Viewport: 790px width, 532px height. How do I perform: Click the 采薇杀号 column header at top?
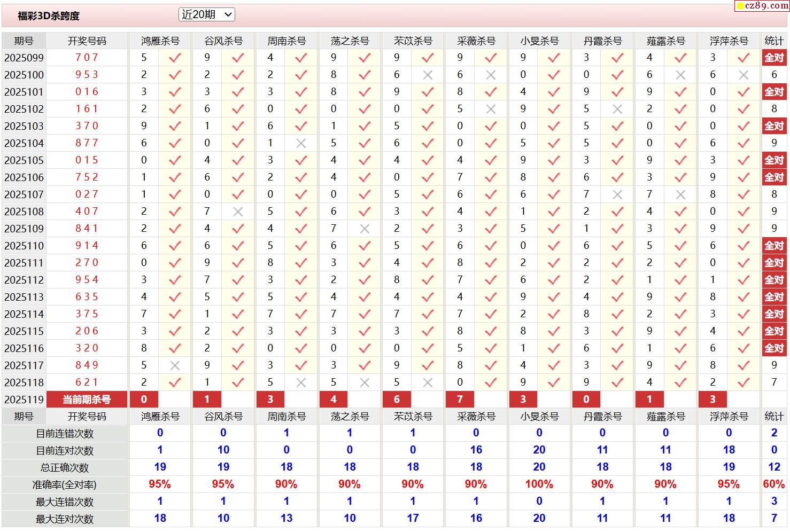tap(476, 41)
